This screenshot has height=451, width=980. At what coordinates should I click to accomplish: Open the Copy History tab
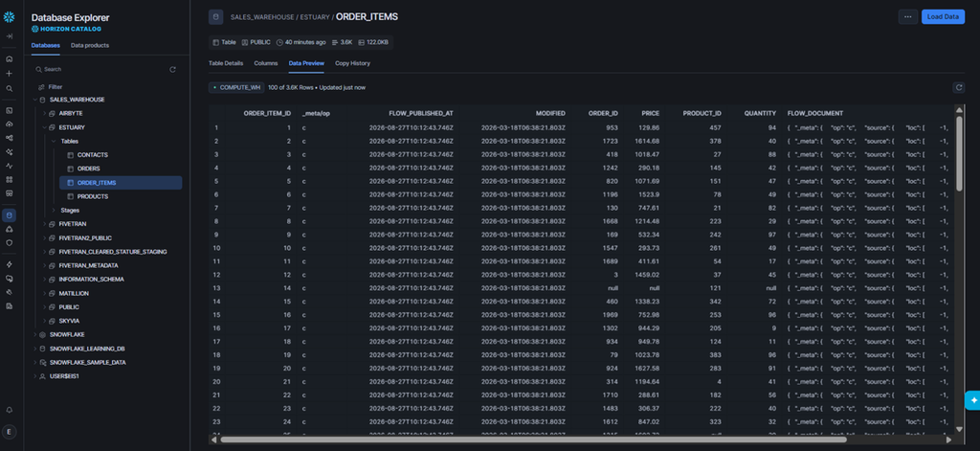point(352,63)
